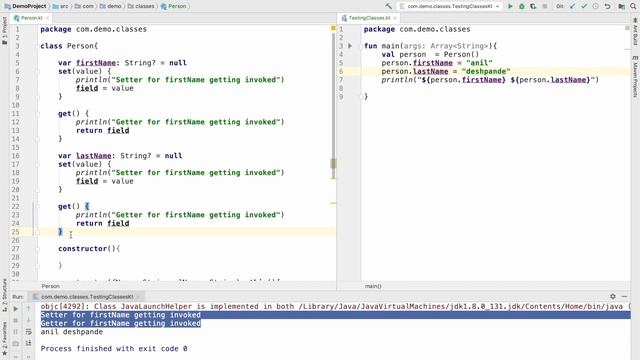
Task: Open the Maven Projects right sidebar panel
Action: (x=635, y=77)
